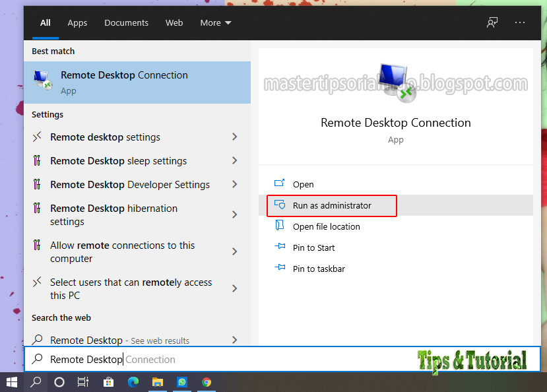The height and width of the screenshot is (392, 547).
Task: Click the taskbar Search button
Action: [36, 382]
